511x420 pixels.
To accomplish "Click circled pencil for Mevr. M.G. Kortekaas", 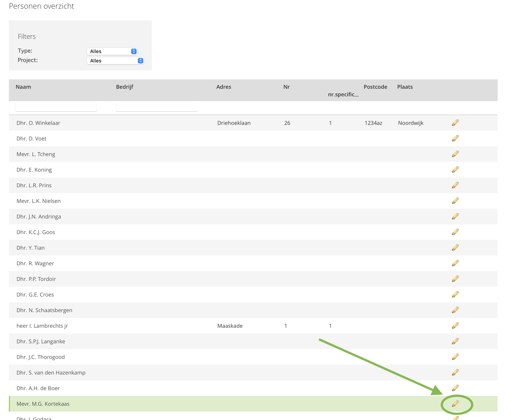I will 455,404.
